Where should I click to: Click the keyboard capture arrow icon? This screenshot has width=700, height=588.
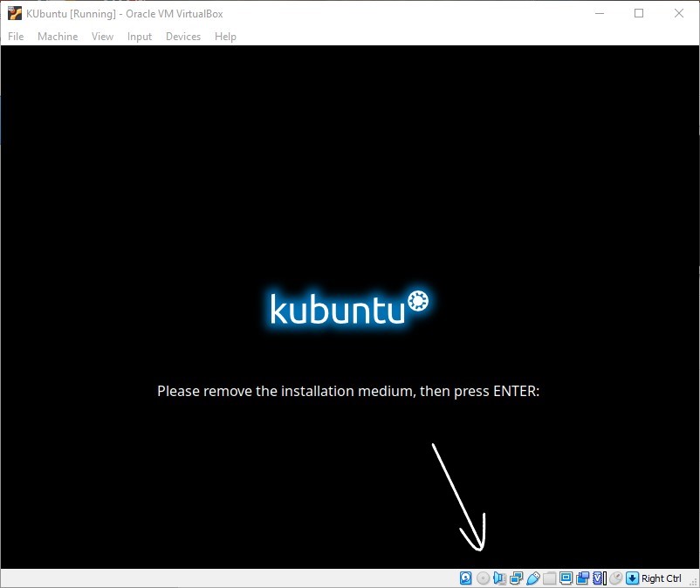tap(632, 578)
